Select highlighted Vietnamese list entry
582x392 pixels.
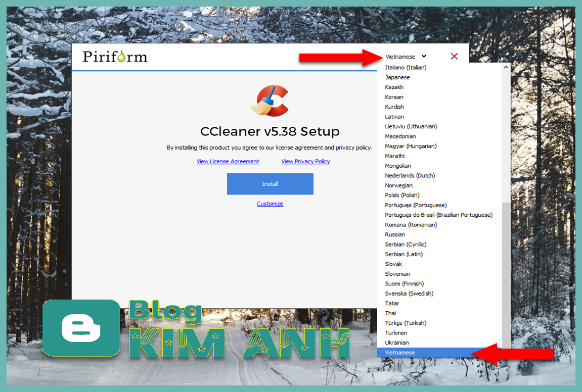pos(439,353)
